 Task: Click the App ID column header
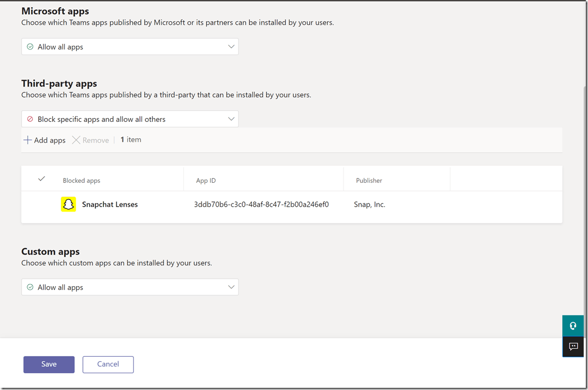(206, 181)
